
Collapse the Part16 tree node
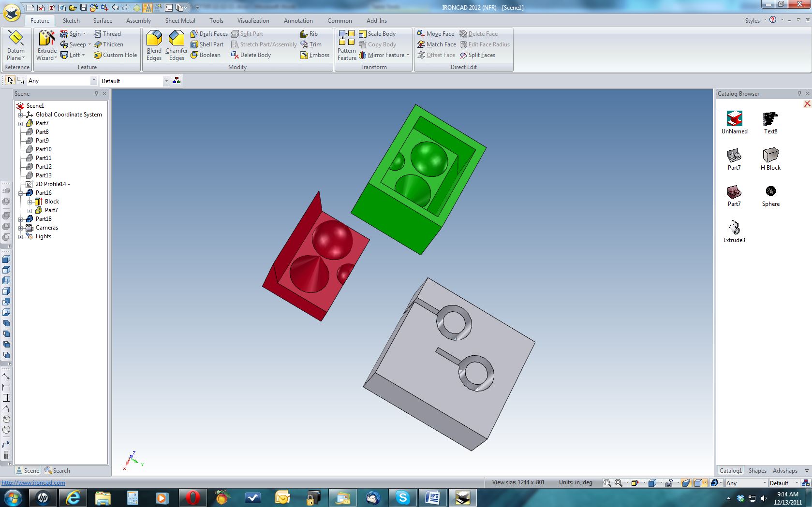[x=21, y=193]
